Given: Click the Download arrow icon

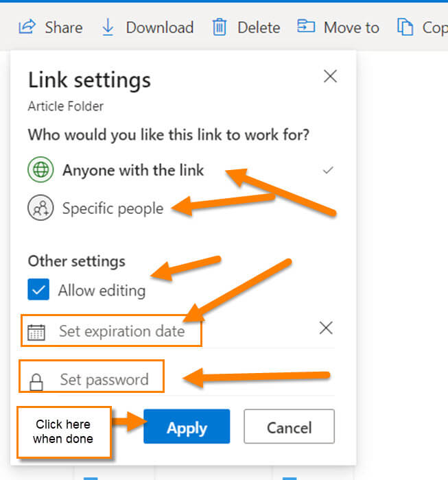Looking at the screenshot, I should tap(108, 27).
